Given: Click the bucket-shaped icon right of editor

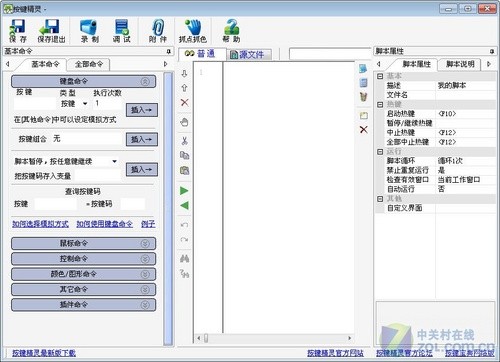Looking at the screenshot, I should coord(363,97).
